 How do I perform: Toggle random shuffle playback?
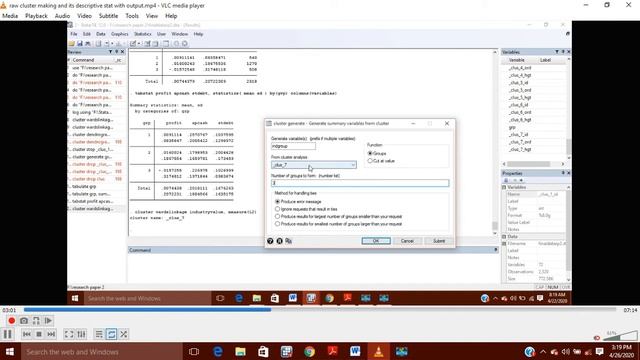(x=124, y=334)
